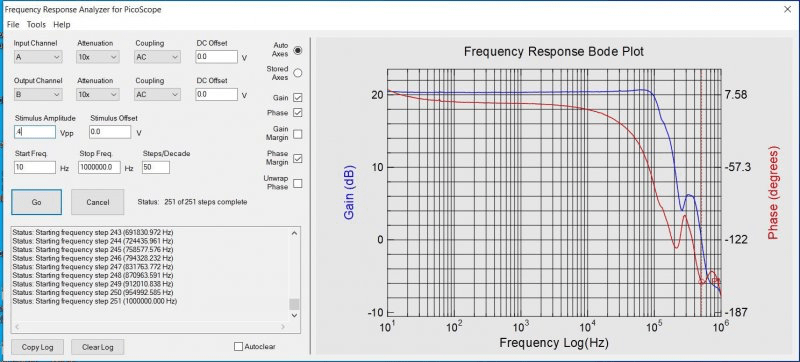Viewport: 800px width, 362px height.
Task: Expand the Output Channel dropdown
Action: click(38, 94)
